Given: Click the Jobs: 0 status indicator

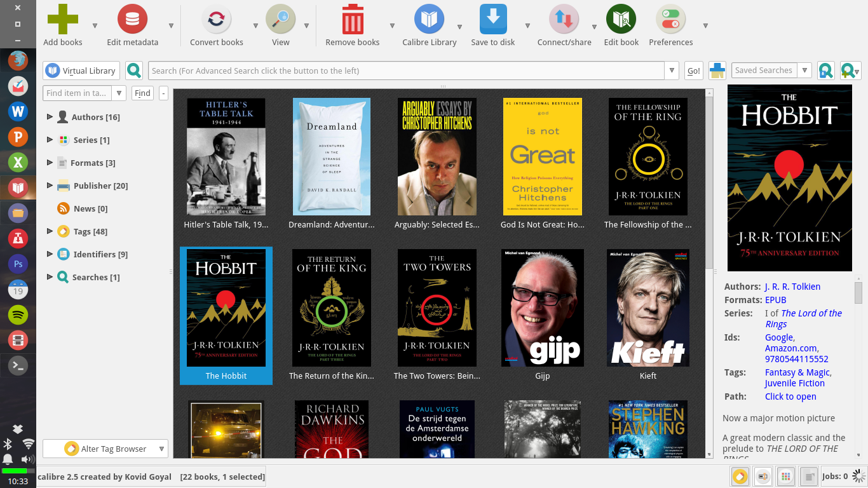Looking at the screenshot, I should (843, 476).
